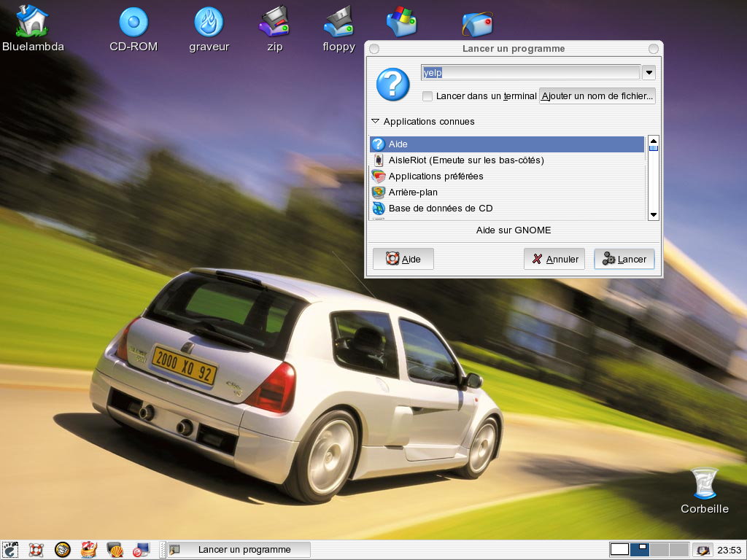Click the 'Aide sur GNOME' description text
Image resolution: width=747 pixels, height=560 pixels.
[514, 230]
